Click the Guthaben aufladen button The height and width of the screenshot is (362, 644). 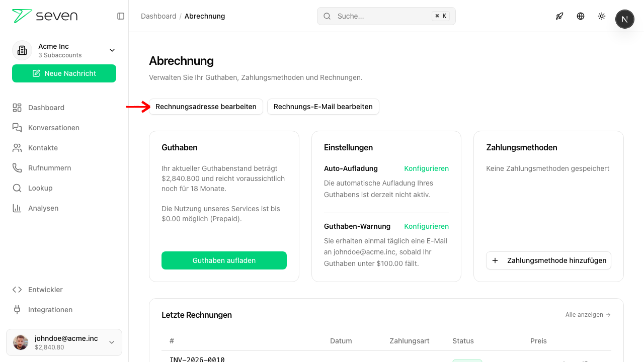click(224, 260)
